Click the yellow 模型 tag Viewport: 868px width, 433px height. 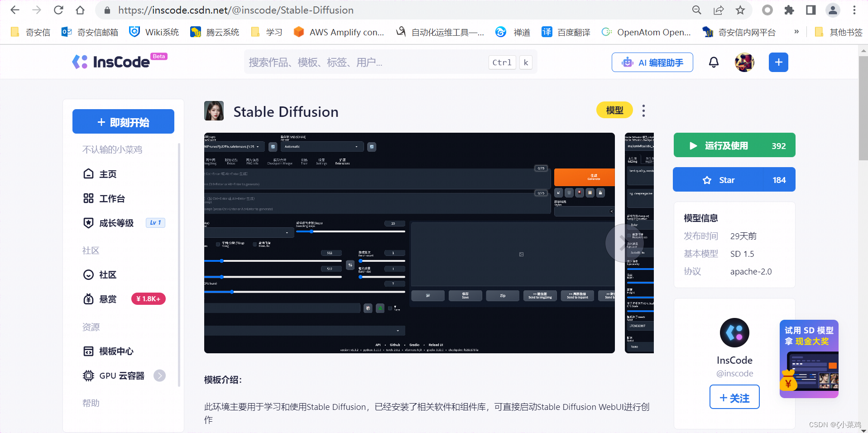point(614,110)
